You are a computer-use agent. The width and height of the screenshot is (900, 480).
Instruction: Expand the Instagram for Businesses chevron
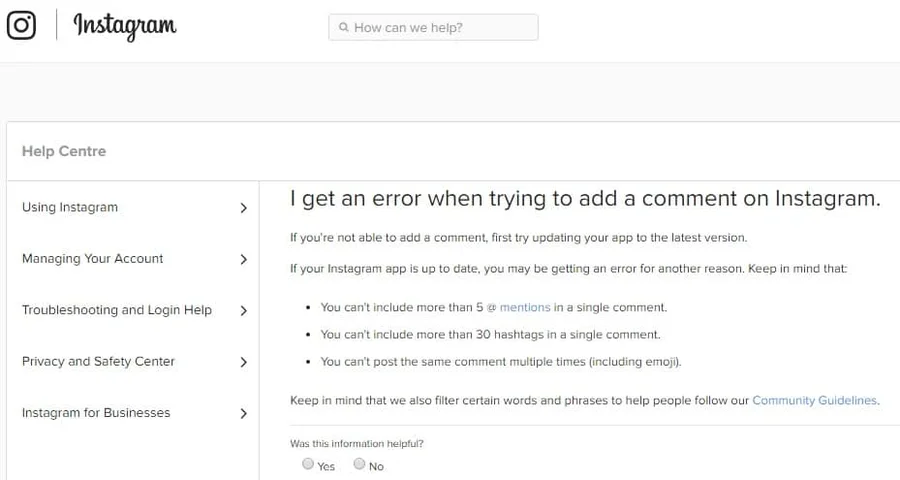pos(243,413)
